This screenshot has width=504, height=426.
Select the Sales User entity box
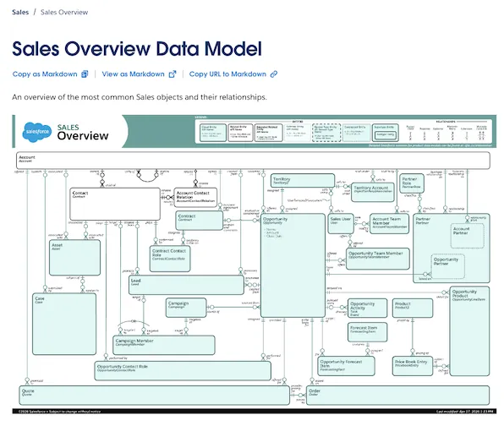[341, 224]
